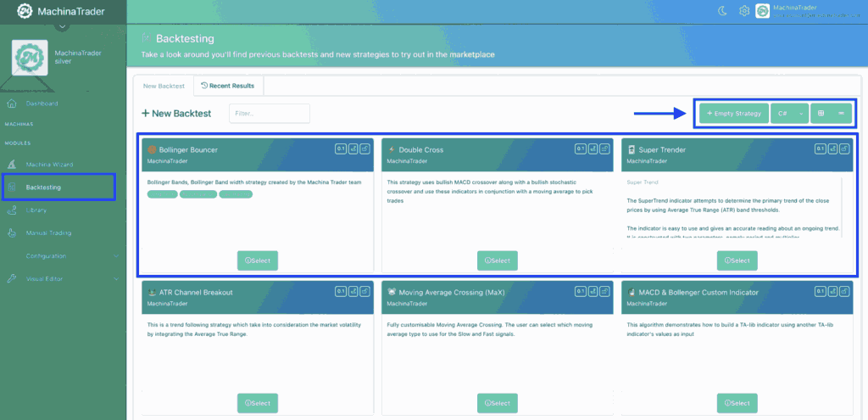Screen dimensions: 868x420
Task: Open Library module in sidebar
Action: point(36,210)
